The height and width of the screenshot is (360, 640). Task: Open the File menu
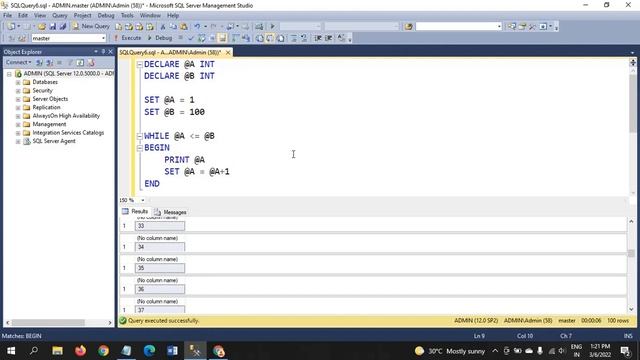click(x=7, y=16)
